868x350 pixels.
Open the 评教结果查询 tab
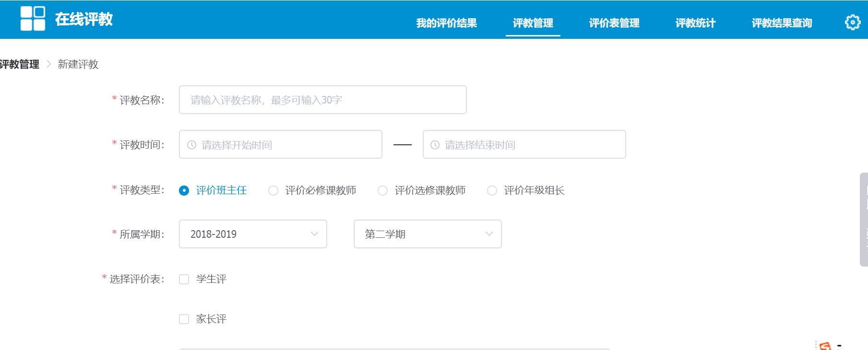pyautogui.click(x=782, y=23)
